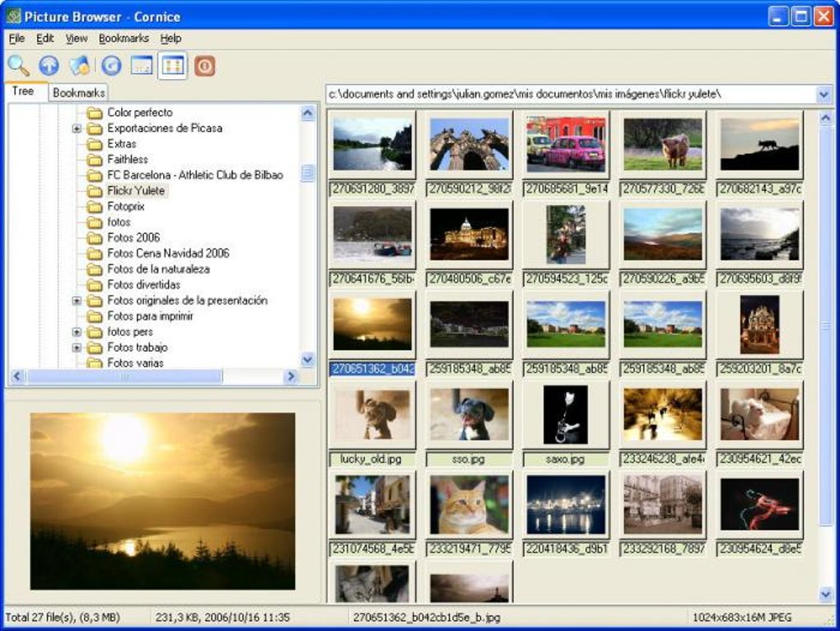Click the tree vertical scrollbar thumb
Screen dimensions: 840x631
tap(307, 173)
